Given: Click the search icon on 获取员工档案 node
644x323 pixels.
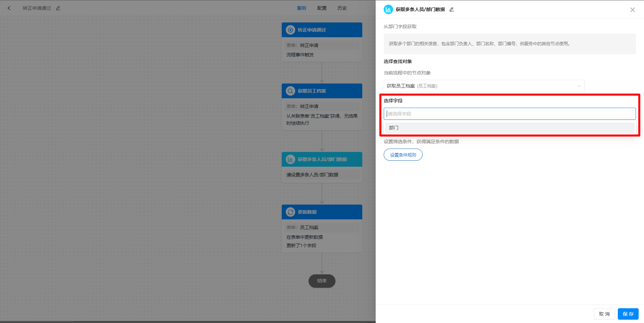Looking at the screenshot, I should [290, 91].
